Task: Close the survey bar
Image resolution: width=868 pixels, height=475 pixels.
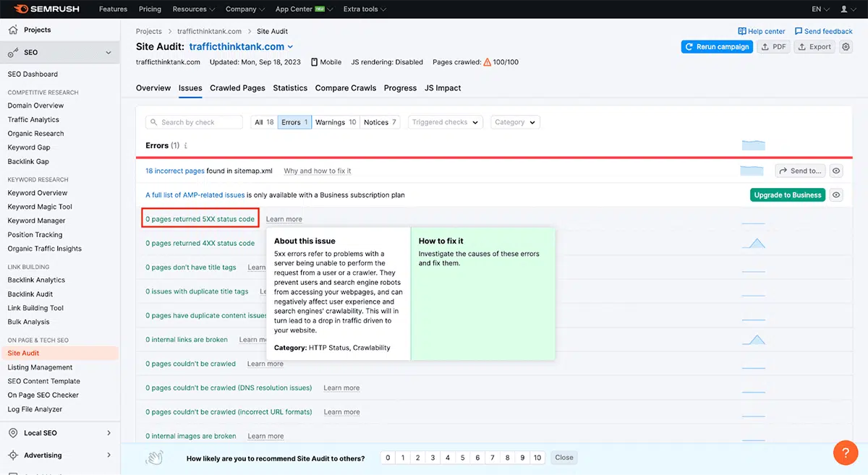Action: coord(564,458)
